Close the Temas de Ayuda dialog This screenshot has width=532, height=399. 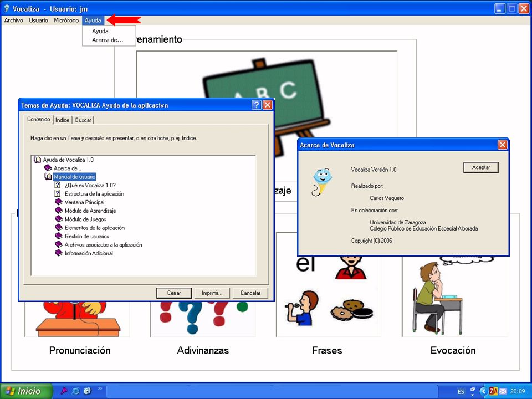click(x=268, y=105)
